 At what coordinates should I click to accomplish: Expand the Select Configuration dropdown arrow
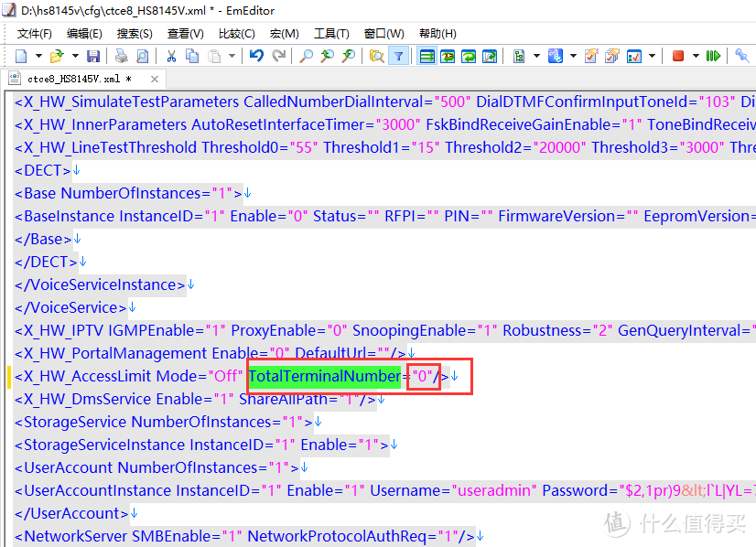[x=536, y=56]
